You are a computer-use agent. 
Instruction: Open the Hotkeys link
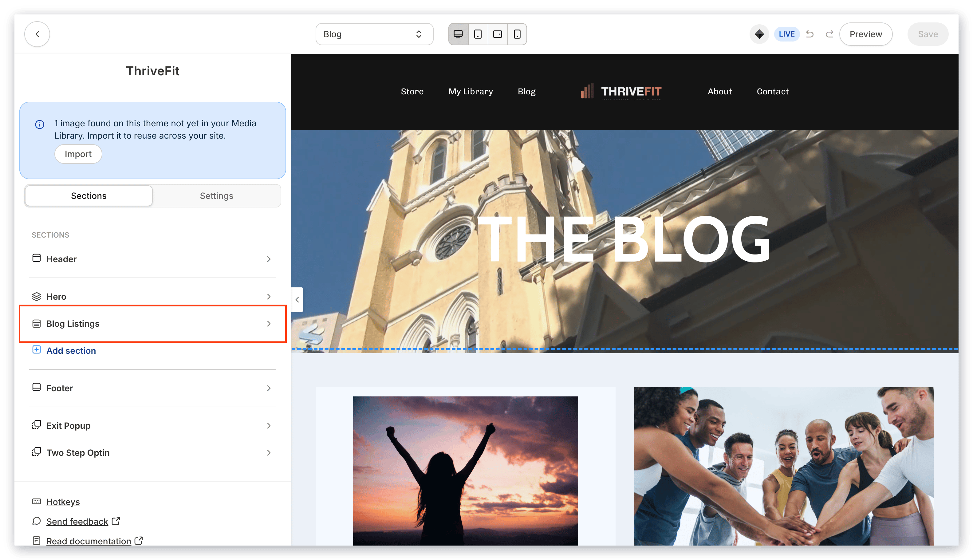click(x=63, y=502)
